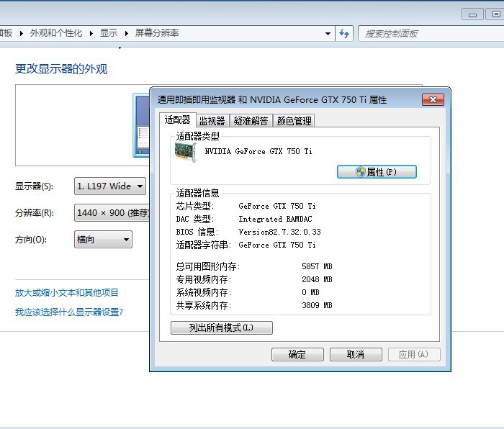Click text 'Integrated RAMDAC'
Image resolution: width=504 pixels, height=429 pixels.
(275, 219)
